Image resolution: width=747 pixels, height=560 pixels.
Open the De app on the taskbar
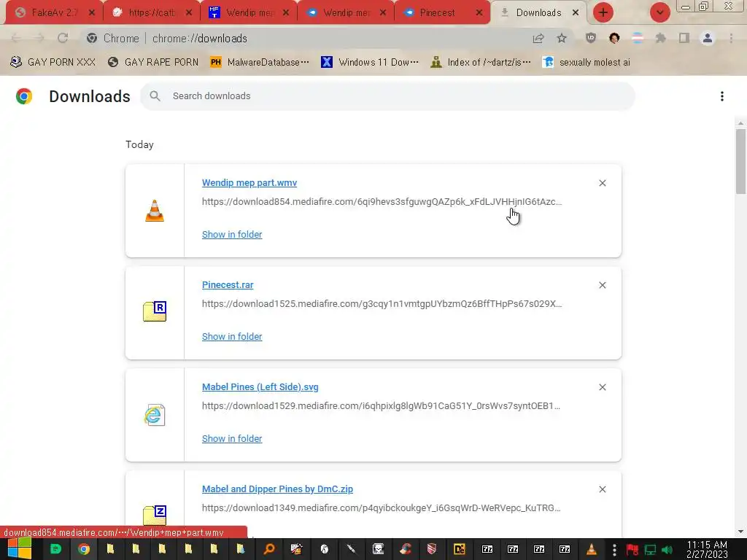pos(459,549)
